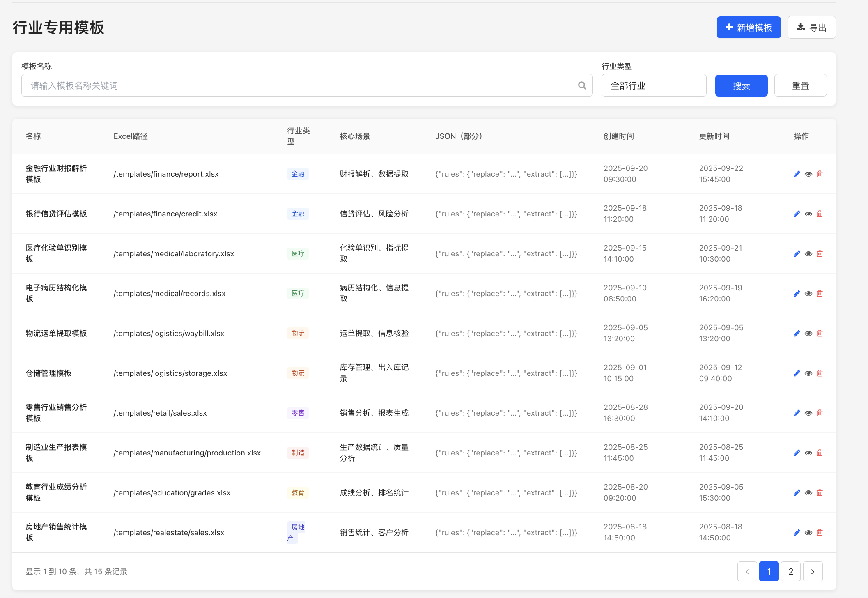Click eye icon for 制造业生产报表模板
This screenshot has width=868, height=598.
(x=808, y=453)
